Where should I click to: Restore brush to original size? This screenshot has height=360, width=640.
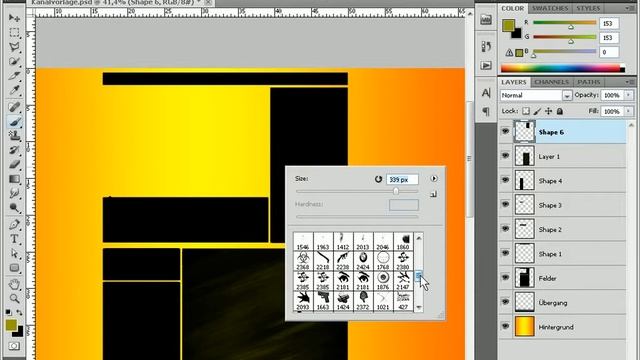[378, 179]
